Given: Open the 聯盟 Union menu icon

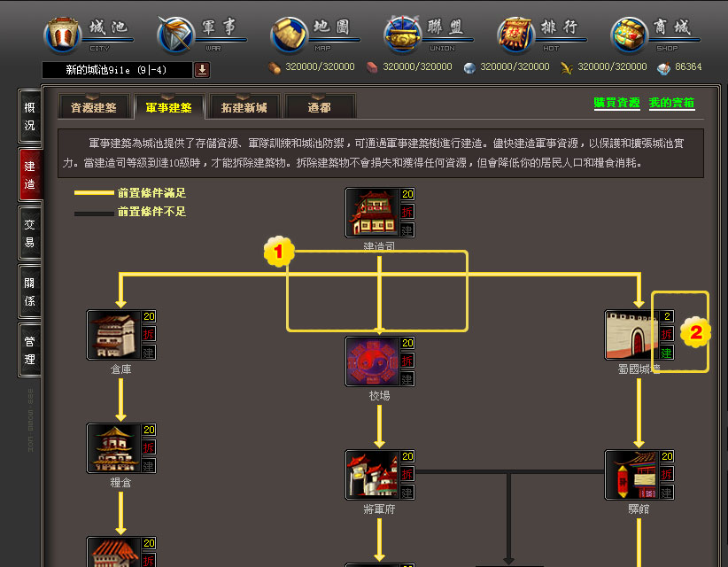Looking at the screenshot, I should coord(403,35).
